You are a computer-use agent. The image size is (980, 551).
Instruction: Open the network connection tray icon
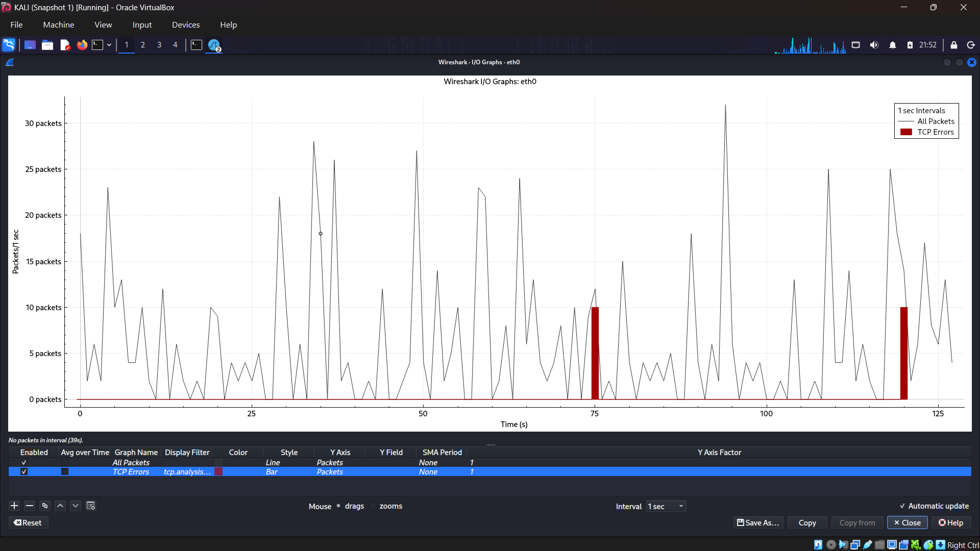856,45
